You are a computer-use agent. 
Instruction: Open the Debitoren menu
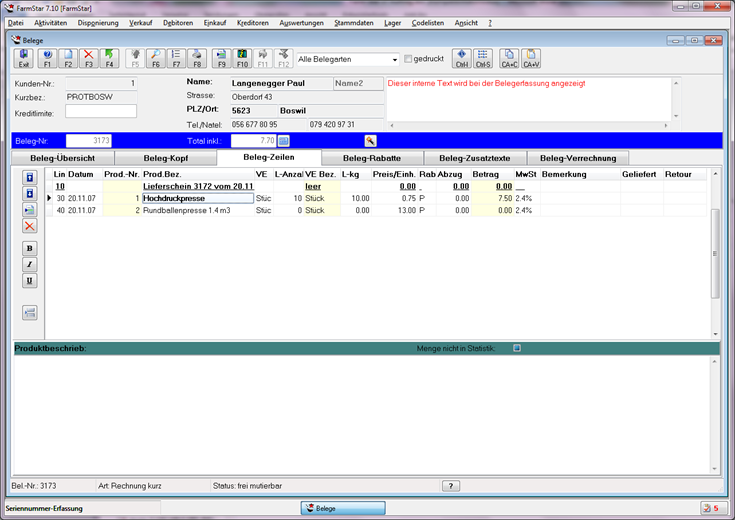click(178, 23)
